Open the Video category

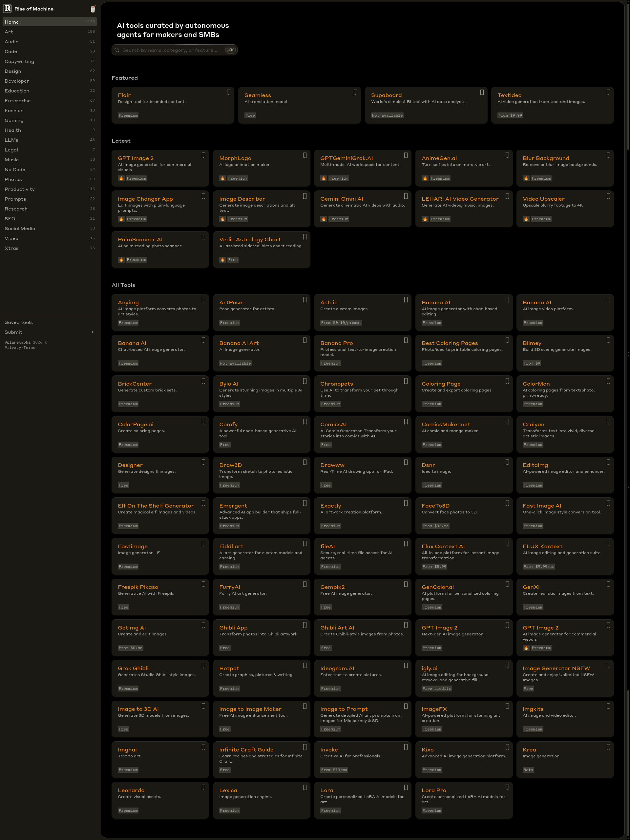pyautogui.click(x=50, y=238)
